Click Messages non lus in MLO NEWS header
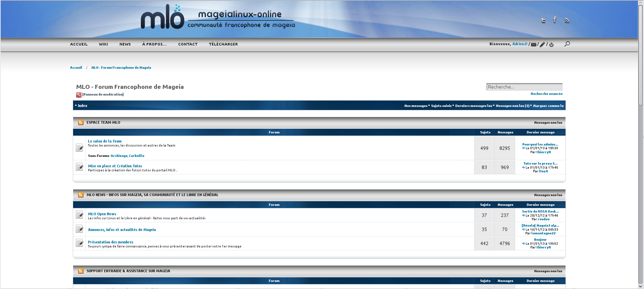The height and width of the screenshot is (289, 644). [x=548, y=195]
